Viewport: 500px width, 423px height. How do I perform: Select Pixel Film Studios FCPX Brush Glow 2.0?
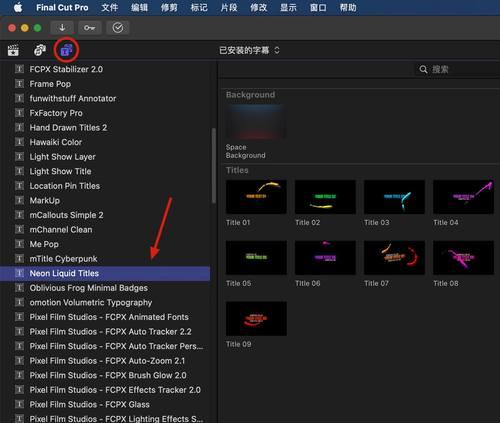tap(105, 375)
